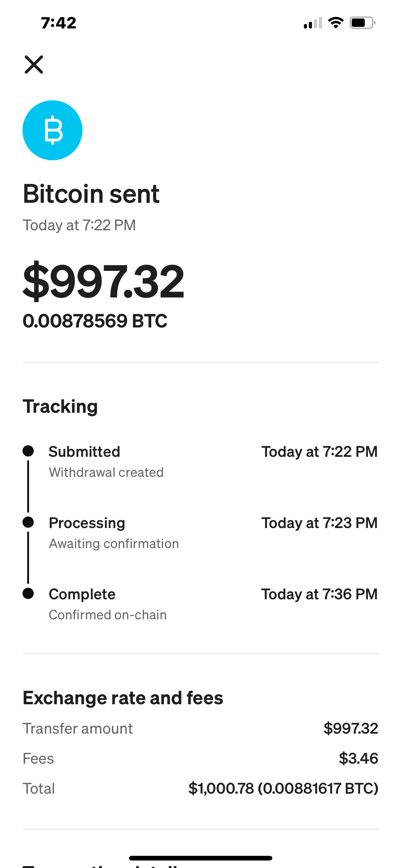Tap the Fees $3.46 row
Screen dimensions: 401x868
(200, 759)
